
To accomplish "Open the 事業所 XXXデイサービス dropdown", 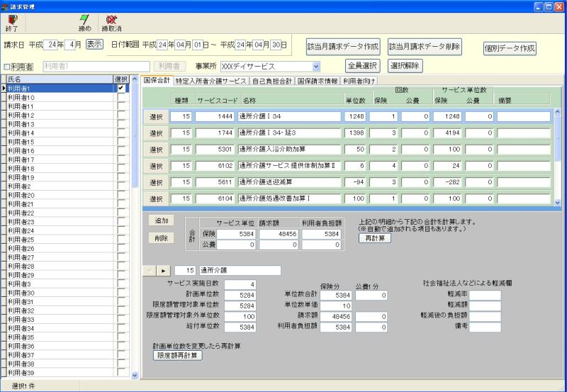I will coord(316,67).
